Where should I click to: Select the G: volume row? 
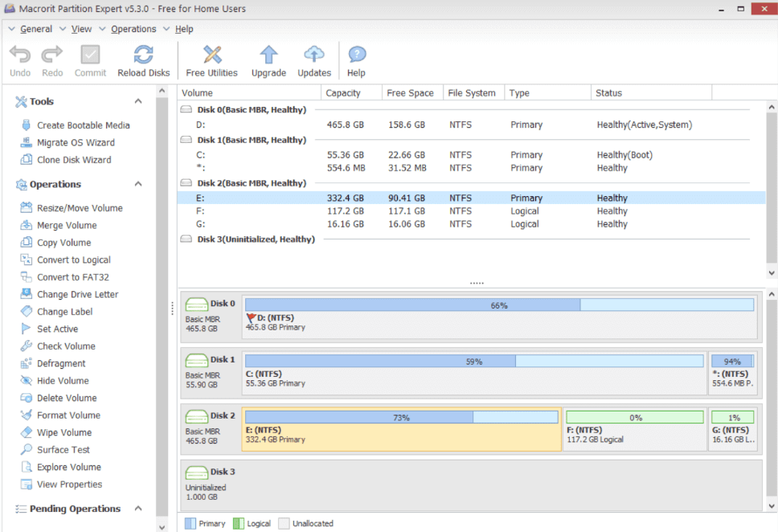pos(471,224)
